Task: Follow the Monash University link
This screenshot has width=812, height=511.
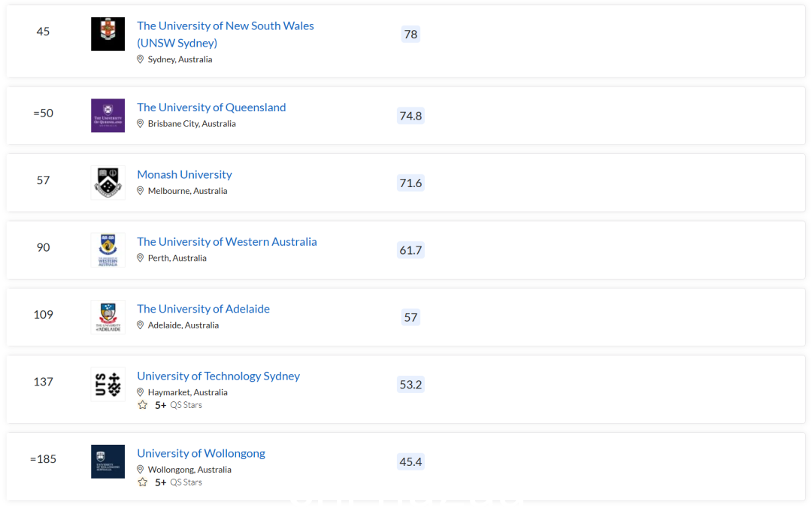Action: coord(184,174)
